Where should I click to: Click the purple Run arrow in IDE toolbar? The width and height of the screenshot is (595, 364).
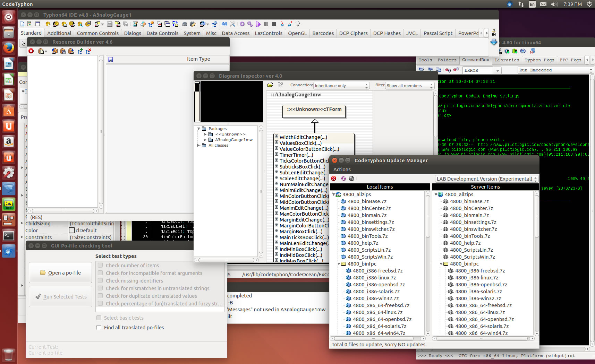(x=258, y=24)
